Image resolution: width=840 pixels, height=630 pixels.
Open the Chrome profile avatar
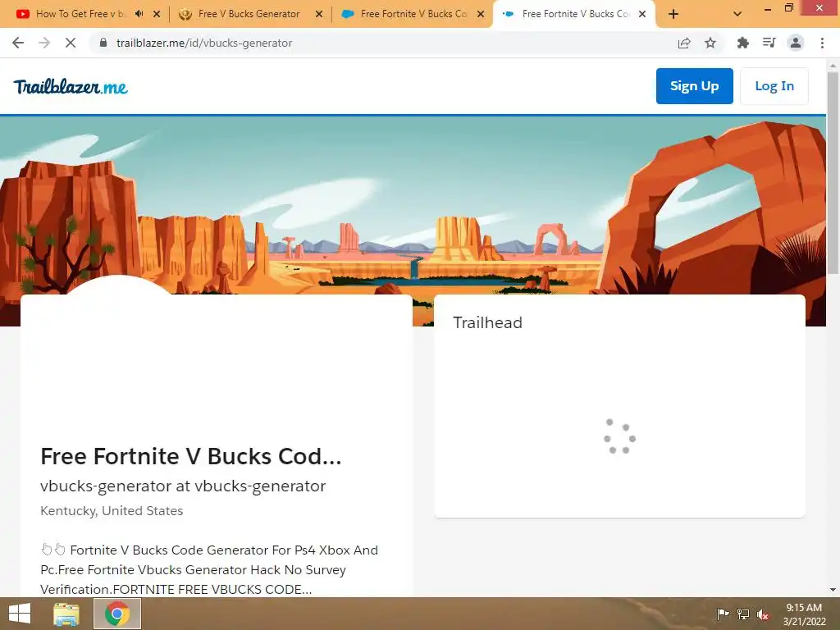[796, 43]
